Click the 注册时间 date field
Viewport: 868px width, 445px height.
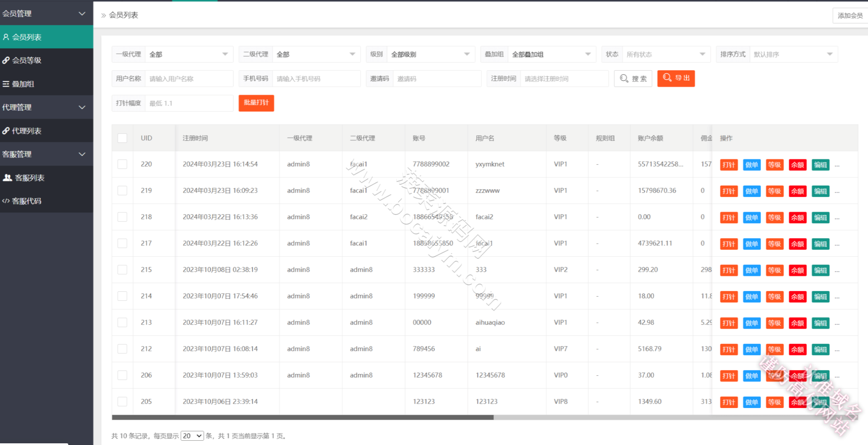564,79
